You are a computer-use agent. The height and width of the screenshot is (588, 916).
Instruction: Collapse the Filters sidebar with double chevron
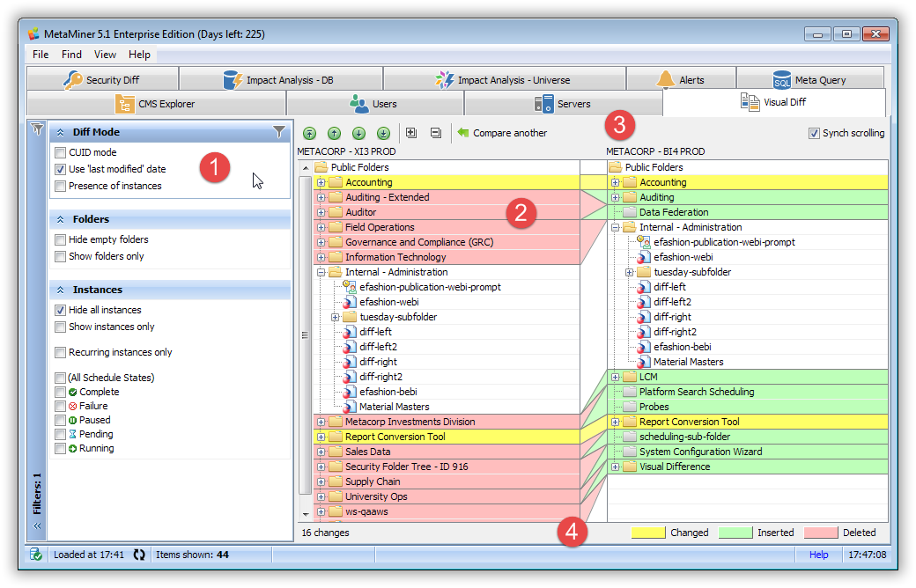tap(37, 526)
